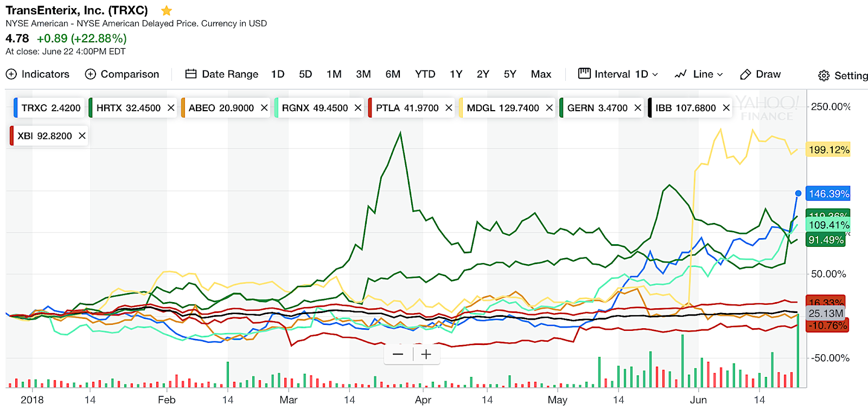
Task: Remove GERN comparison with X
Action: (x=637, y=108)
